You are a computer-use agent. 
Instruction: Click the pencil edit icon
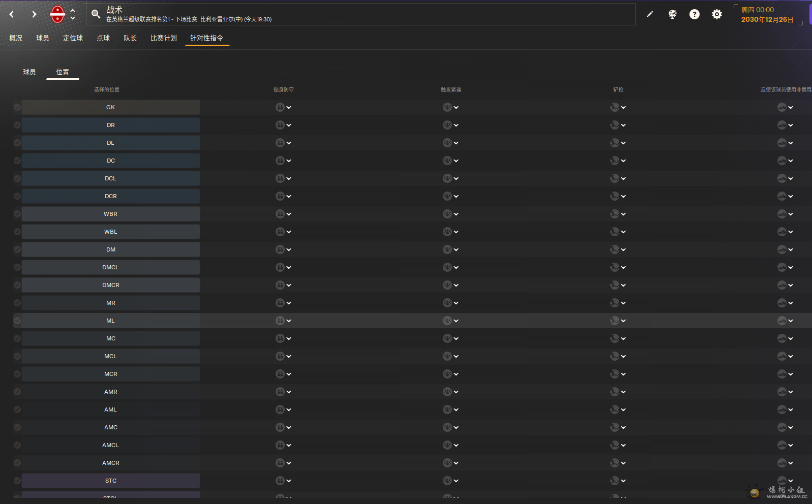point(650,14)
